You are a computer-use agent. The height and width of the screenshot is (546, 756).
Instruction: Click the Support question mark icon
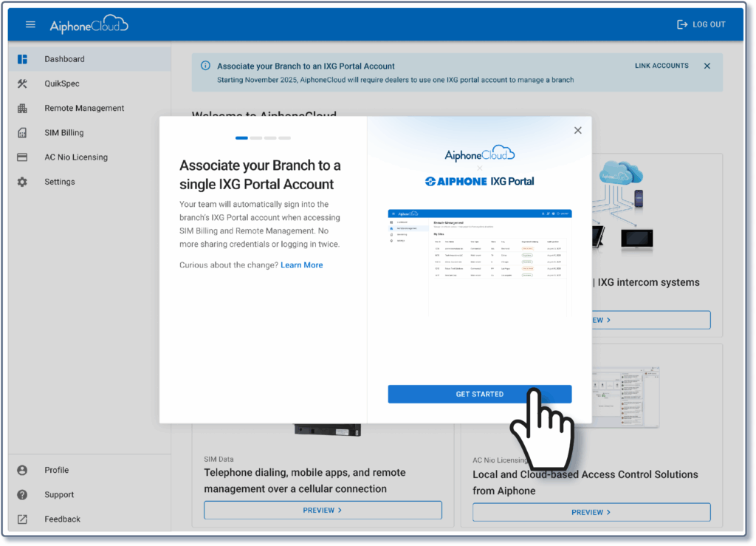pyautogui.click(x=22, y=495)
